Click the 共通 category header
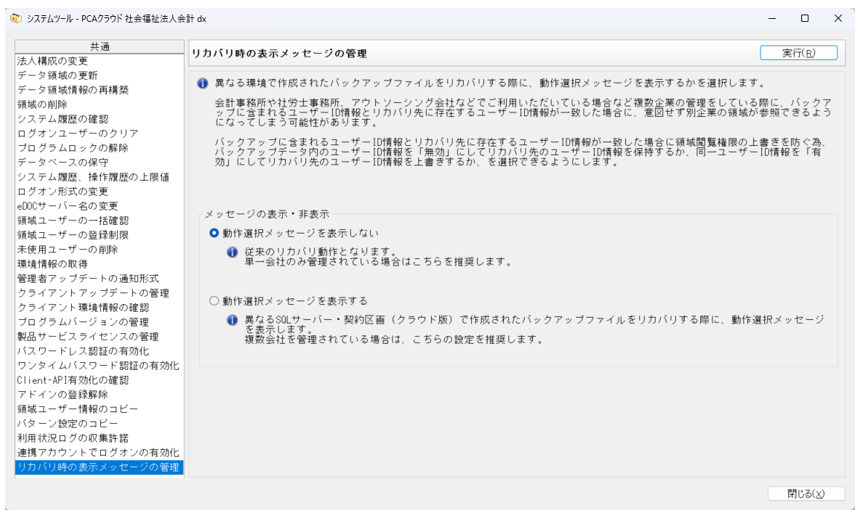Screen dimensions: 860x515 pos(99,46)
